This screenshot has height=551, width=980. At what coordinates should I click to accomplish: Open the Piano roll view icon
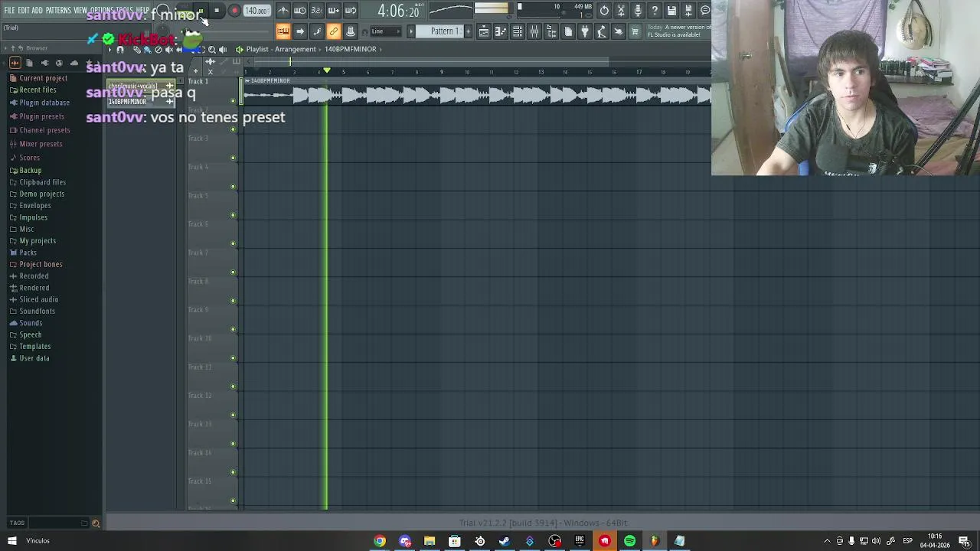[501, 31]
